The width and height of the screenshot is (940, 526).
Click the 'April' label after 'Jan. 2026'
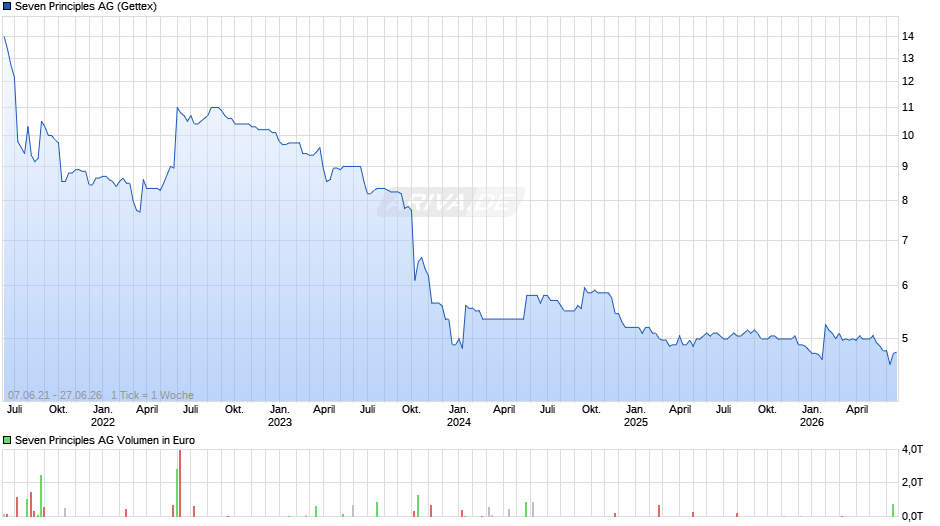click(x=857, y=409)
